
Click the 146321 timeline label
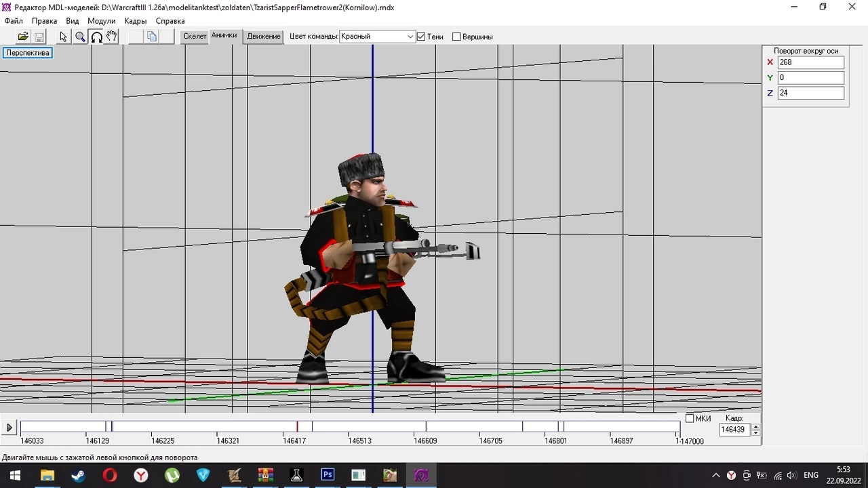coord(228,441)
